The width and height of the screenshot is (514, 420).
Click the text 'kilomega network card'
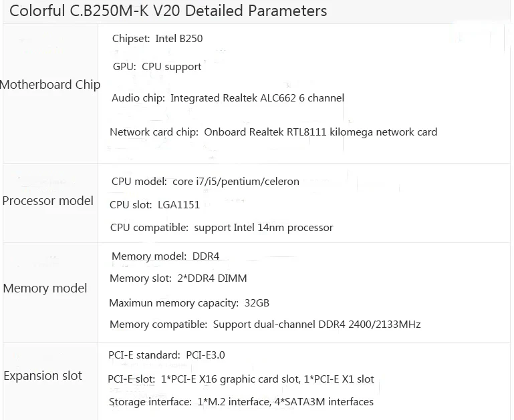click(x=384, y=132)
